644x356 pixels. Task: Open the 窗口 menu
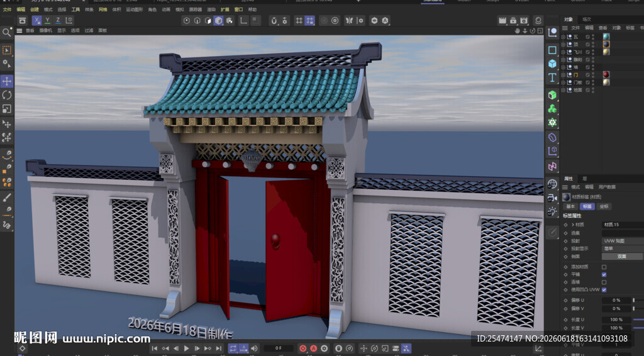tap(238, 9)
